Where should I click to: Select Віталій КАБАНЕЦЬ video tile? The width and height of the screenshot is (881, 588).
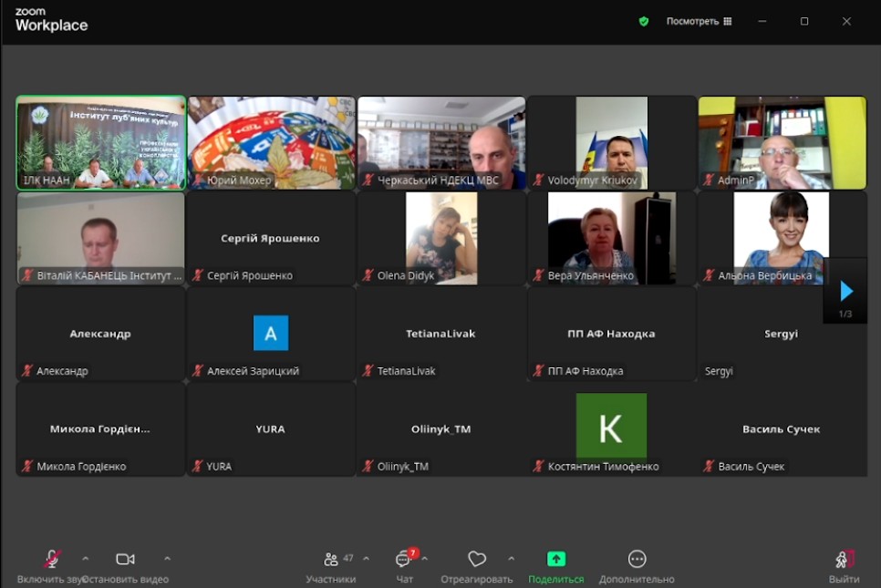pyautogui.click(x=101, y=238)
